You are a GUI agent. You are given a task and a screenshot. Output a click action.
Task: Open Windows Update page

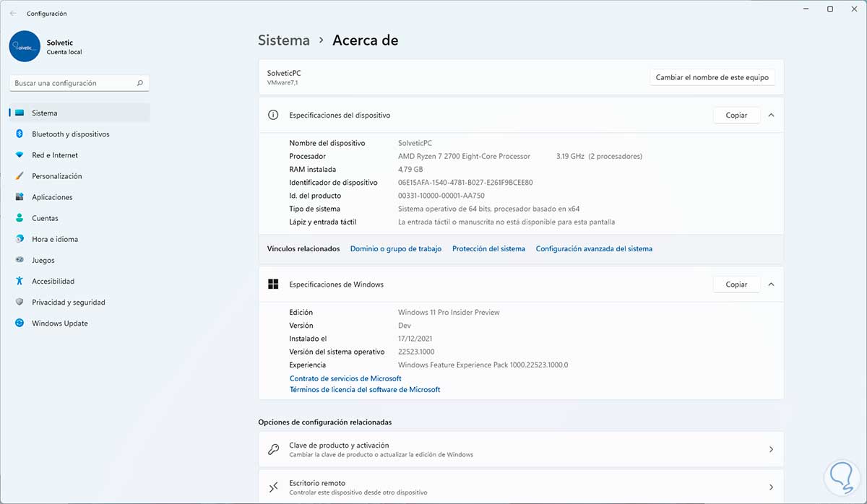click(79, 323)
